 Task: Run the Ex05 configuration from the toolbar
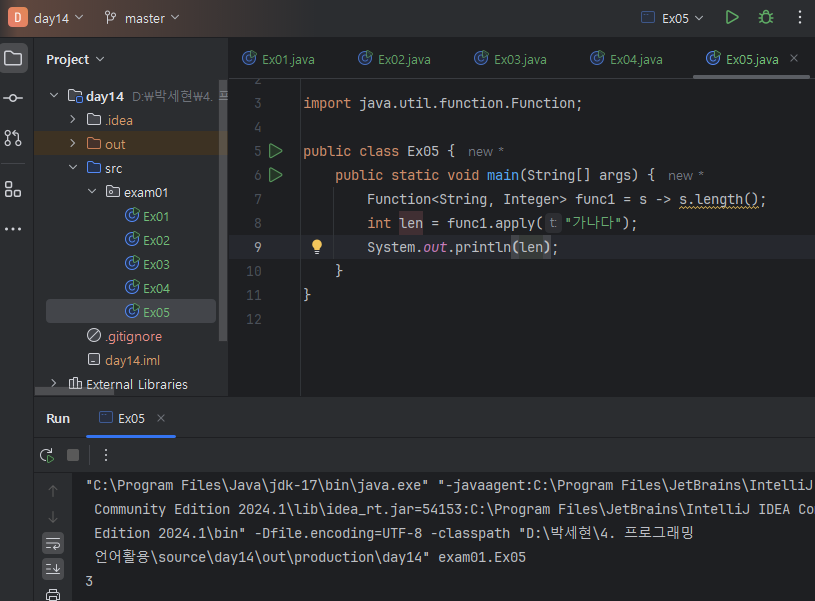pyautogui.click(x=732, y=17)
